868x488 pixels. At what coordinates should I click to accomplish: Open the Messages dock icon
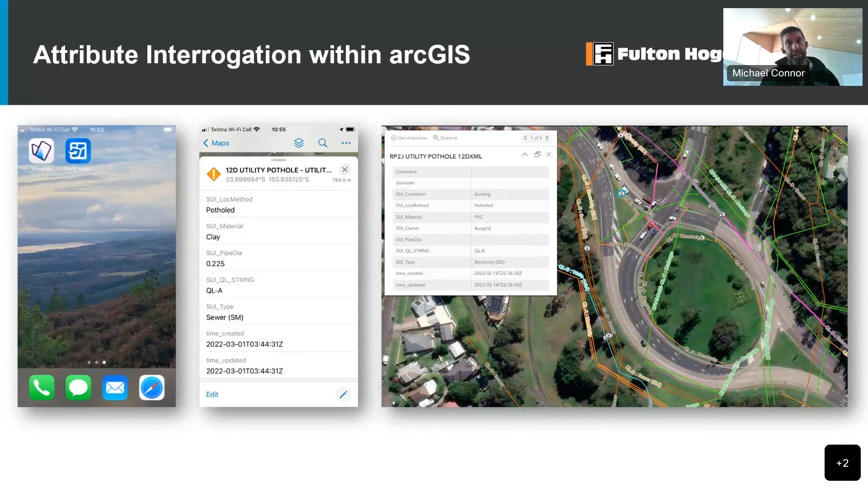pyautogui.click(x=78, y=388)
